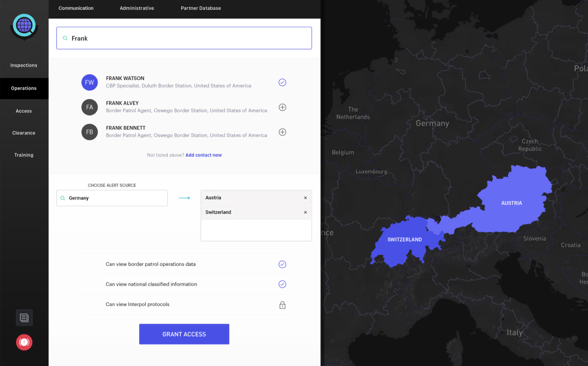This screenshot has width=588, height=366.
Task: Click the red alert button
Action: (24, 342)
